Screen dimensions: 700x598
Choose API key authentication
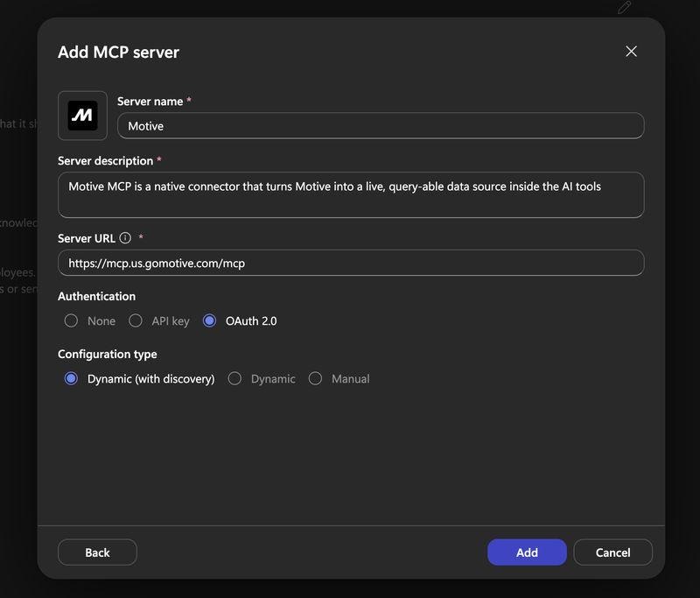tap(136, 320)
